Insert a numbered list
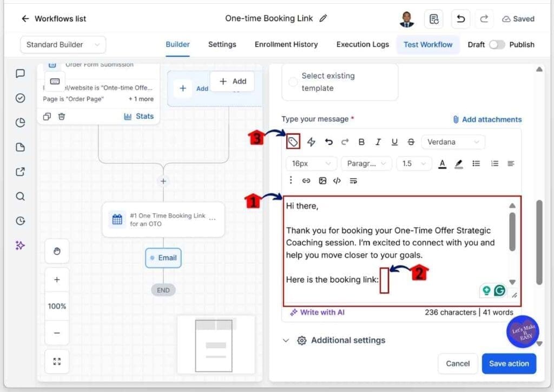 click(x=494, y=163)
